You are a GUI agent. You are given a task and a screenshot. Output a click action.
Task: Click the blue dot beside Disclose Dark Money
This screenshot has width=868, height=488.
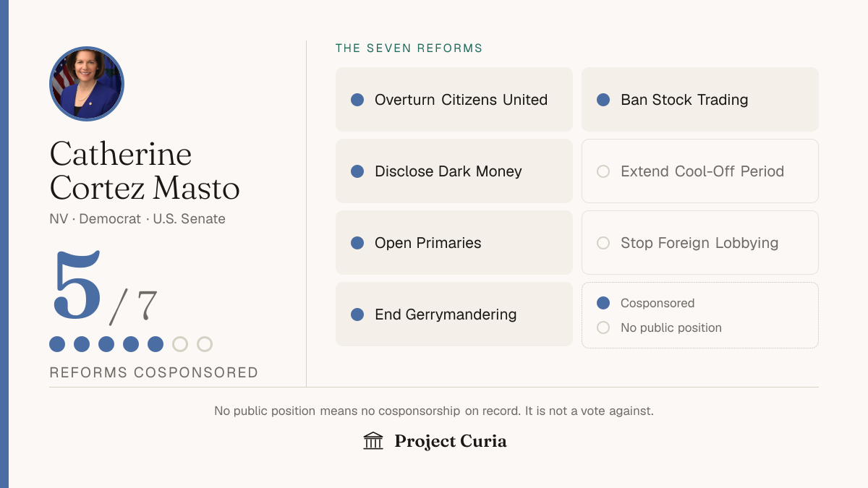pos(357,171)
